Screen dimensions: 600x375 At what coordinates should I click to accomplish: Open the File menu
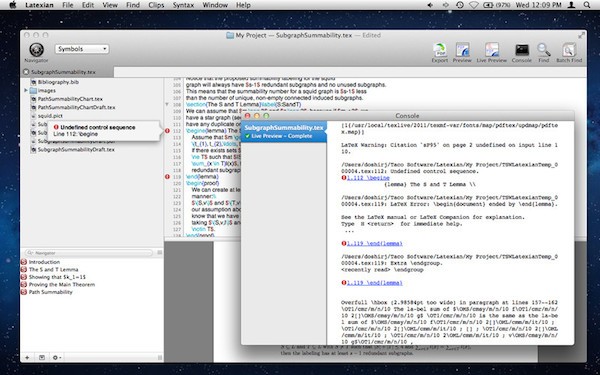click(x=68, y=5)
